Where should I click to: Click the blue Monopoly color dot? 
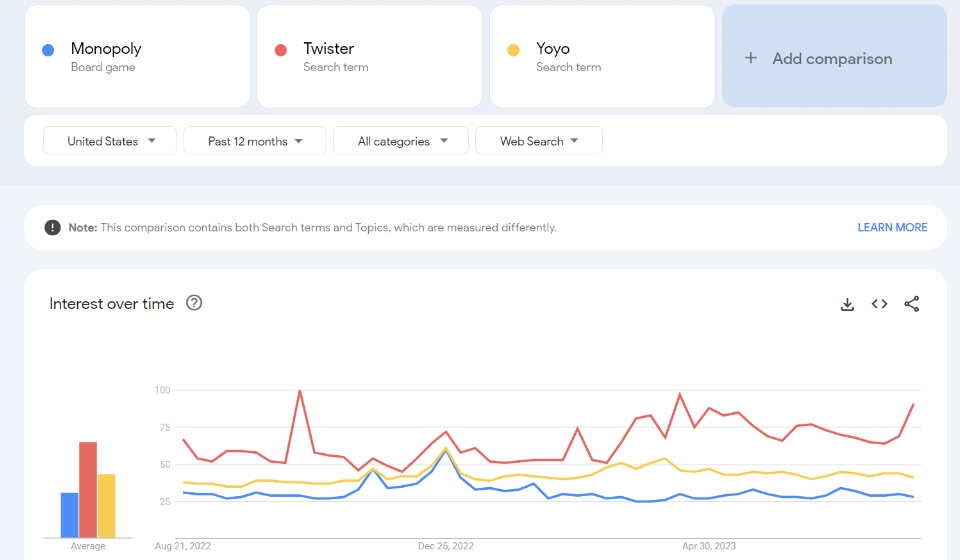pos(48,50)
